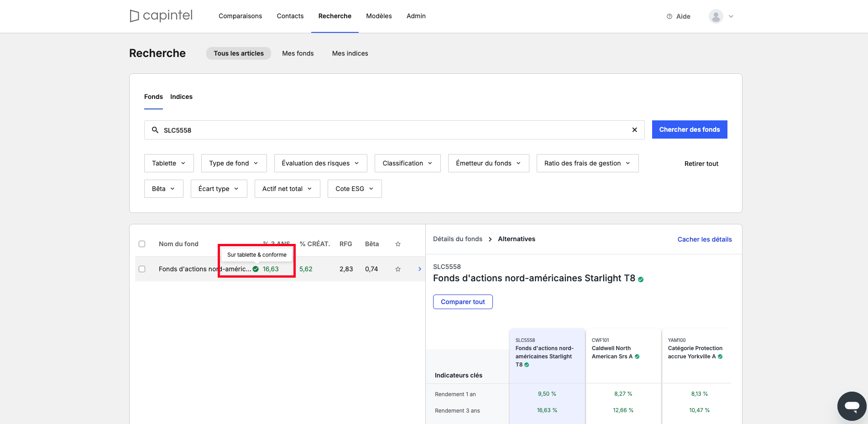Viewport: 868px width, 424px height.
Task: Click the Rendement 1 an label
Action: pyautogui.click(x=455, y=394)
